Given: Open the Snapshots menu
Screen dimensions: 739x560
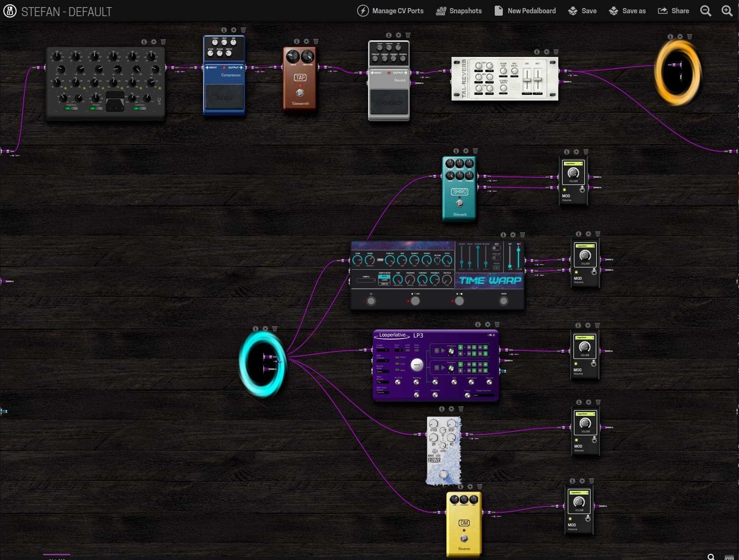Looking at the screenshot, I should (459, 11).
